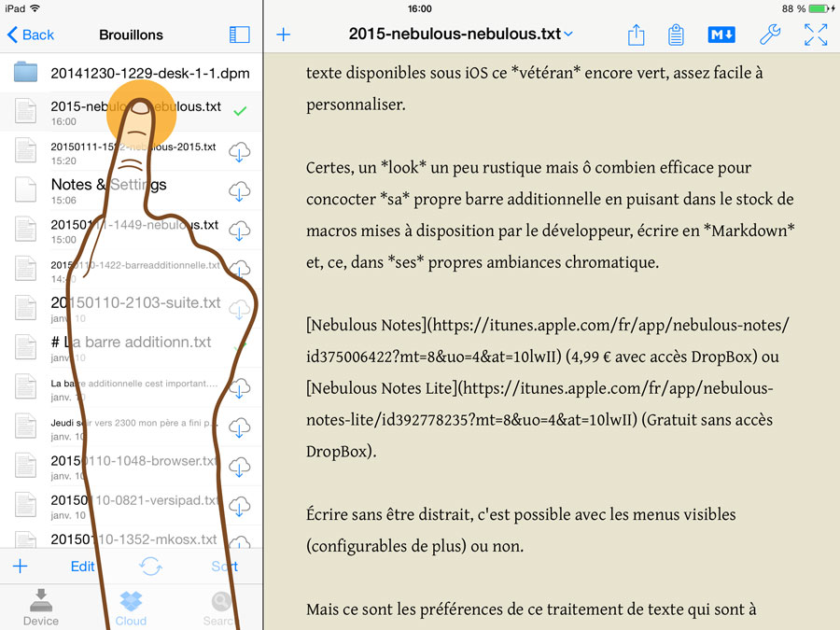The image size is (840, 630).
Task: Sync the file list with refresh icon
Action: click(150, 567)
